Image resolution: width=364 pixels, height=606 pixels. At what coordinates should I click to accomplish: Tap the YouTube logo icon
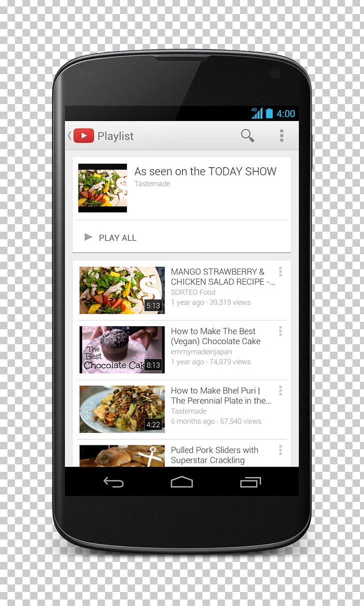83,136
